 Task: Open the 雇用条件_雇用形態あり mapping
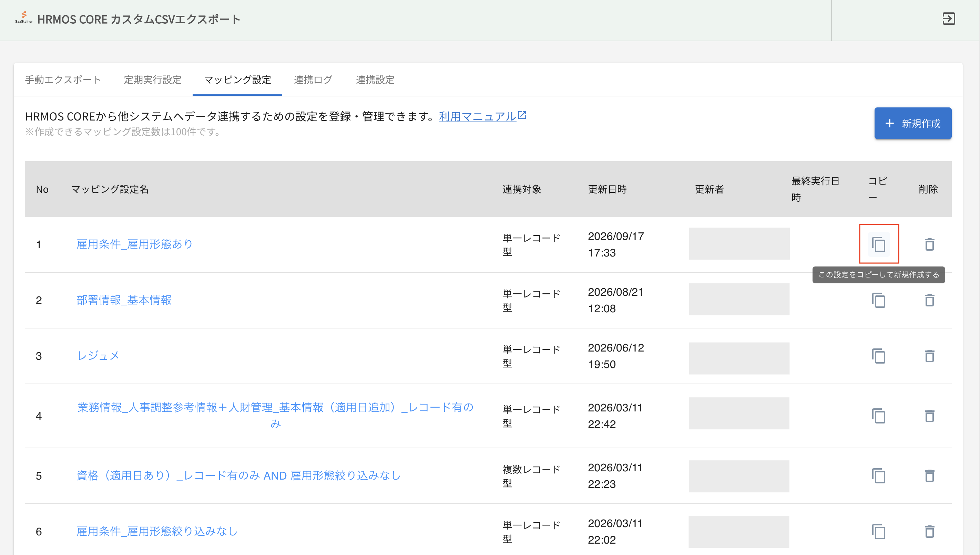tap(135, 244)
